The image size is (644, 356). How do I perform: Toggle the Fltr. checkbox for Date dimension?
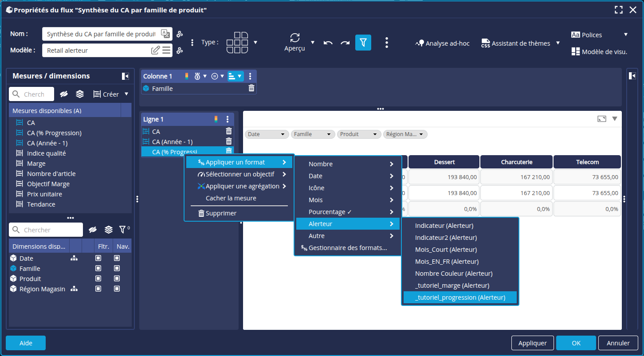click(x=98, y=258)
